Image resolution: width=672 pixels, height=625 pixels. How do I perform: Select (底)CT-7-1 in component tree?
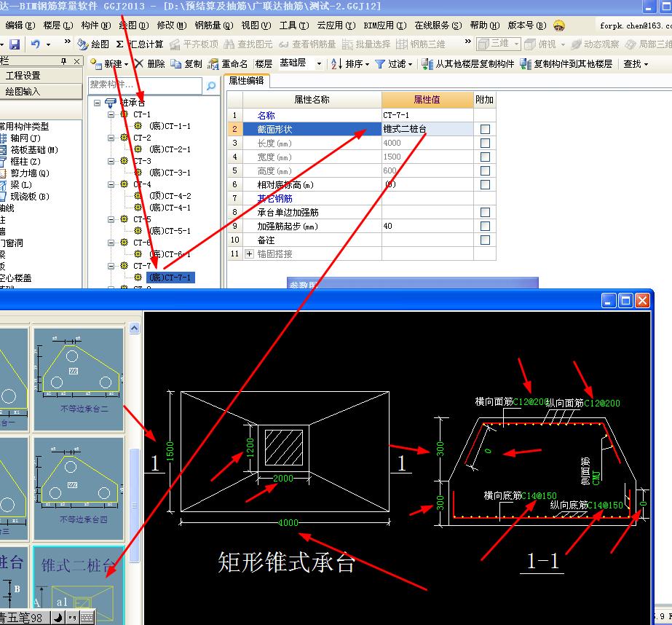pyautogui.click(x=170, y=278)
